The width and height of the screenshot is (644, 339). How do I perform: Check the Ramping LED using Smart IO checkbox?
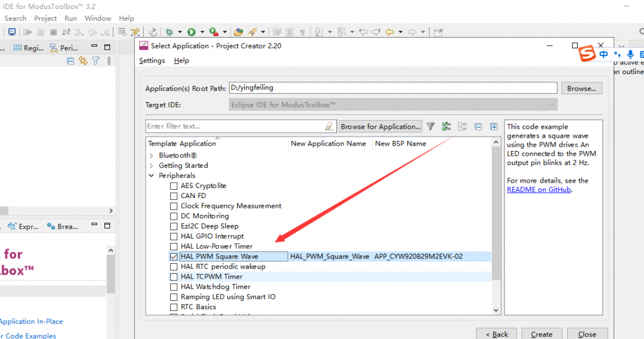point(174,297)
